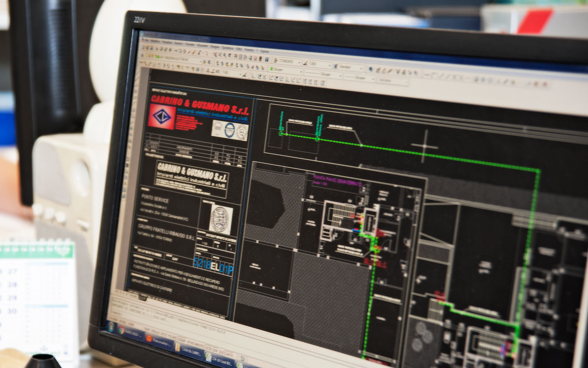
Task: Expand the DaLayer lineweight dropdown
Action: (x=373, y=79)
